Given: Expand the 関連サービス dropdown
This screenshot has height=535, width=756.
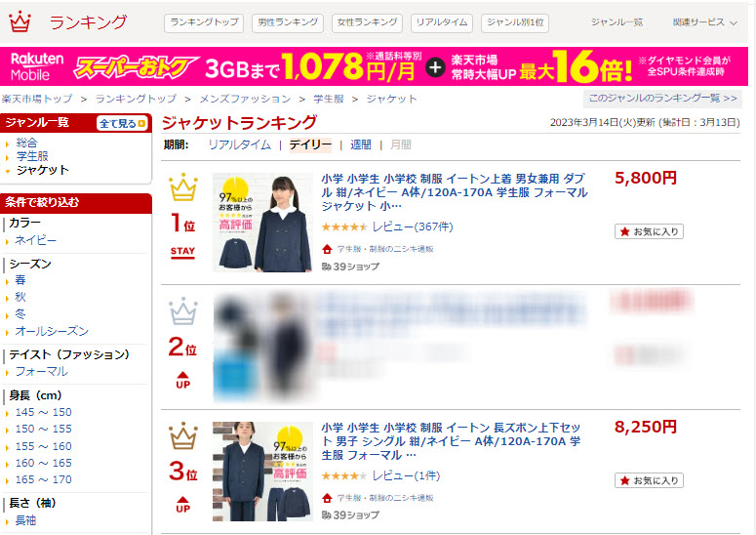Looking at the screenshot, I should point(705,22).
